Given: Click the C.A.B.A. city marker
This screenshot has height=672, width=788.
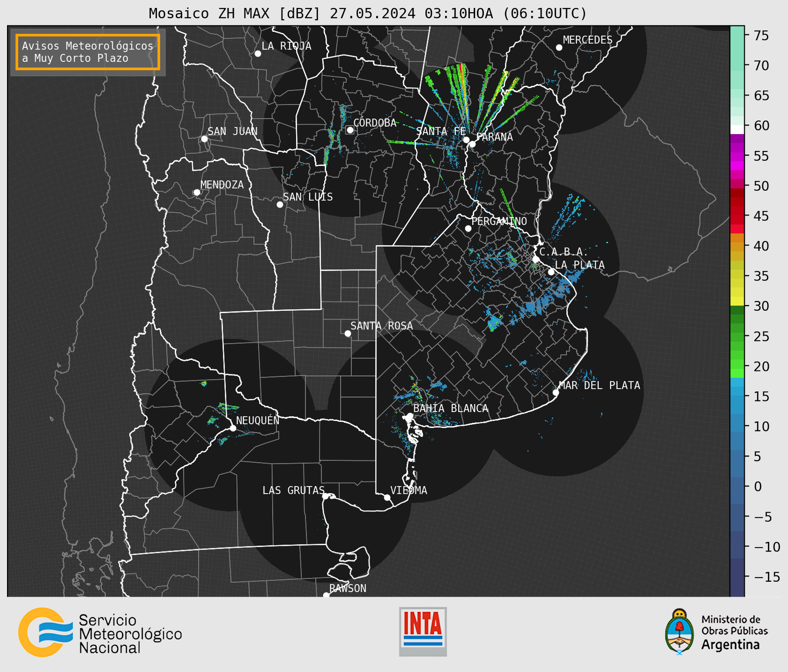Looking at the screenshot, I should pos(536,259).
